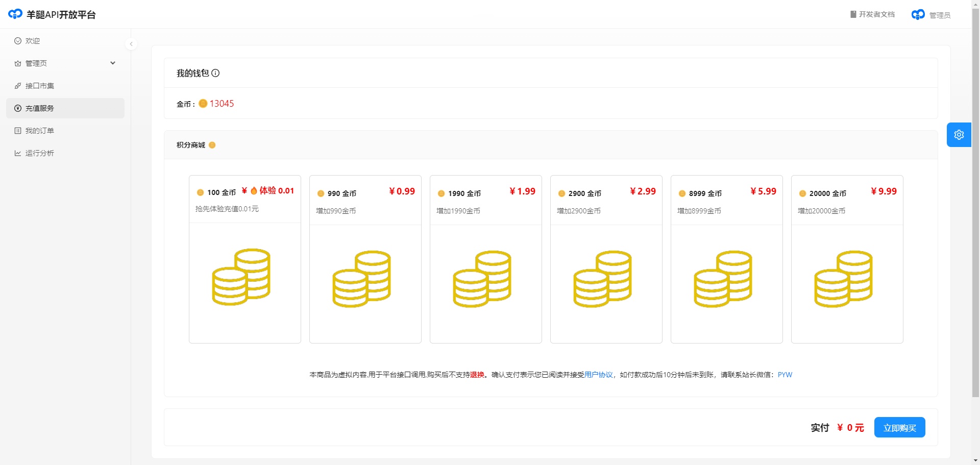Click the administrator avatar icon
980x465 pixels.
pyautogui.click(x=918, y=15)
